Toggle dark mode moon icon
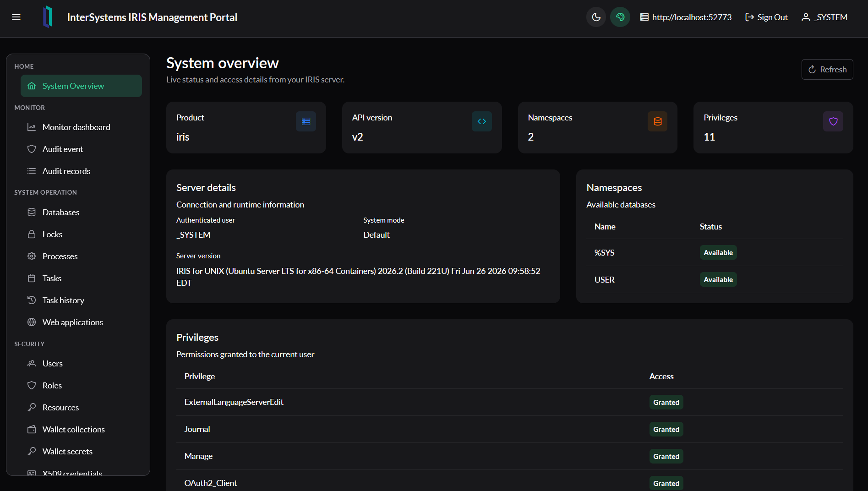Screen dimensions: 868x491 (596, 17)
